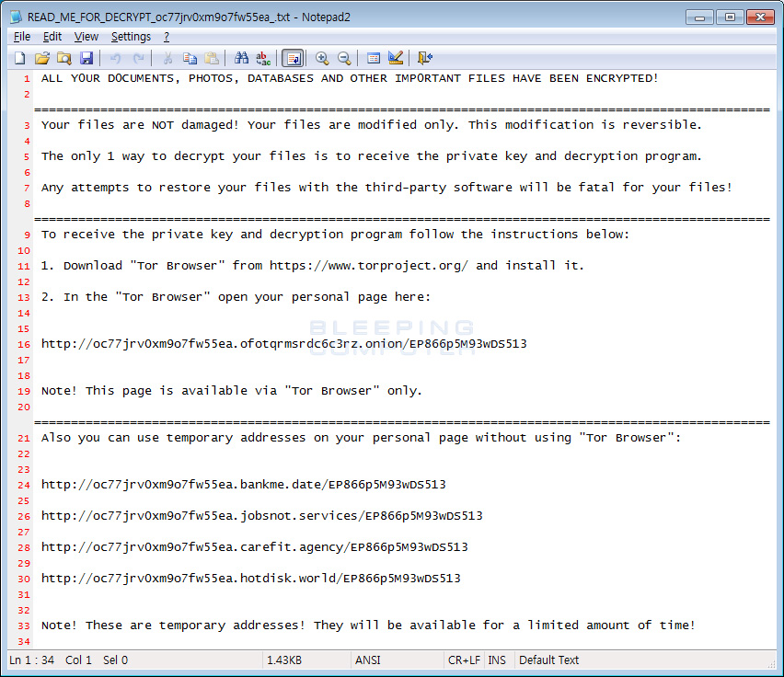This screenshot has width=784, height=677.
Task: Click the hotdisk.world address
Action: coord(251,578)
